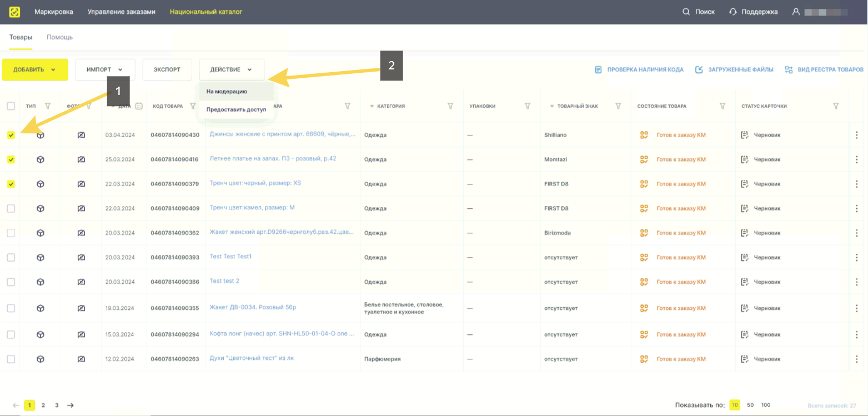Switch to the Помощь tab
The width and height of the screenshot is (868, 416).
coord(59,37)
